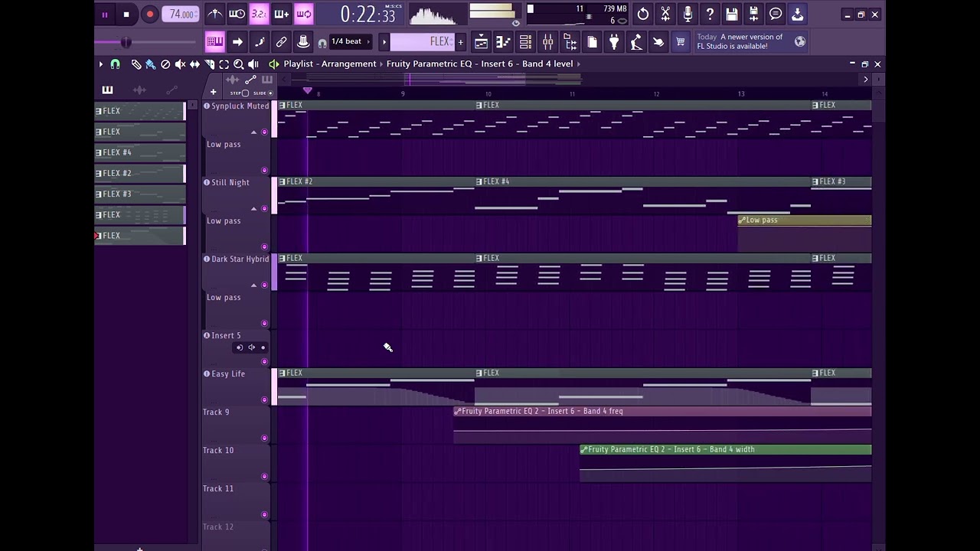The image size is (980, 551).
Task: Adjust the main pitch slider knob
Action: coord(126,42)
